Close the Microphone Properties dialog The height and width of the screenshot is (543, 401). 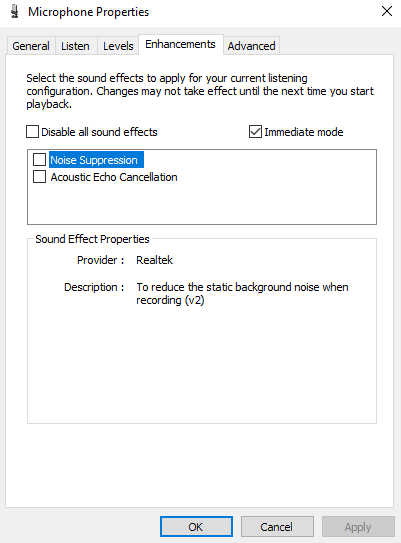pyautogui.click(x=386, y=11)
